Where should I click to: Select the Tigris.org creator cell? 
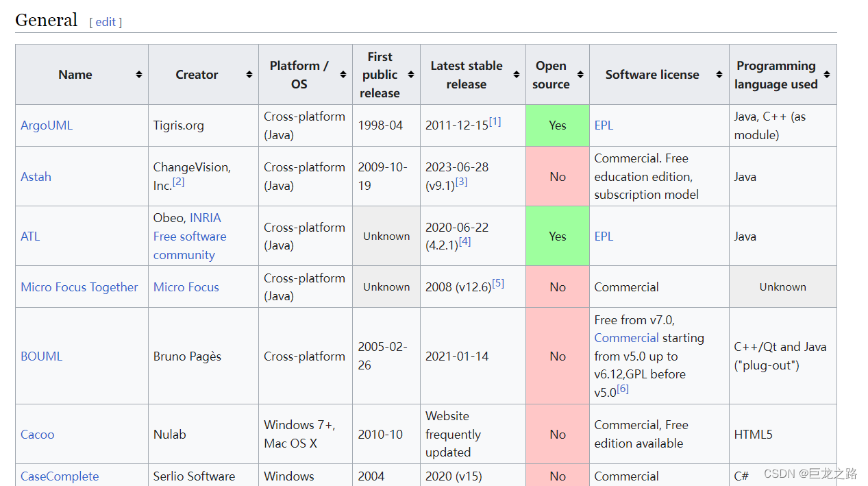(x=203, y=125)
